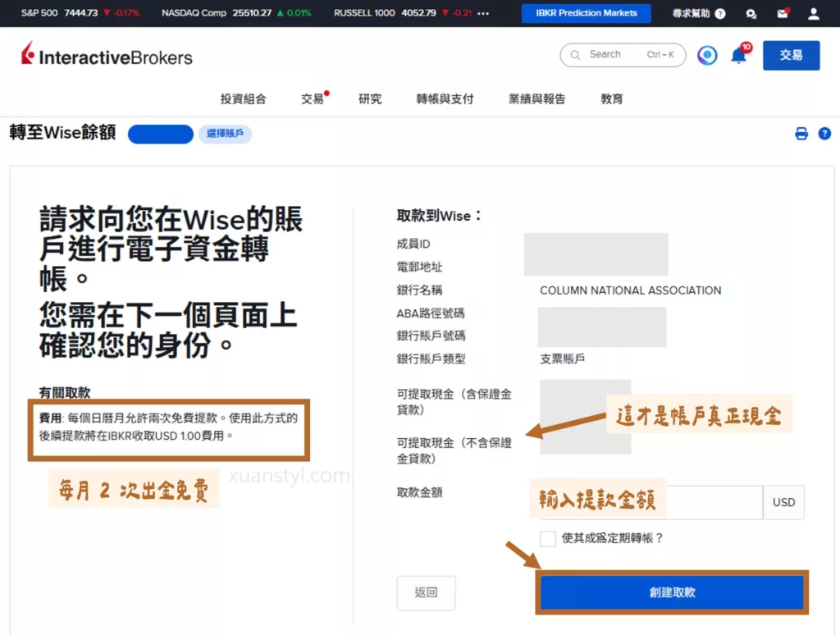Click the help icon beside 尋求幫助
The width and height of the screenshot is (840, 635).
720,14
